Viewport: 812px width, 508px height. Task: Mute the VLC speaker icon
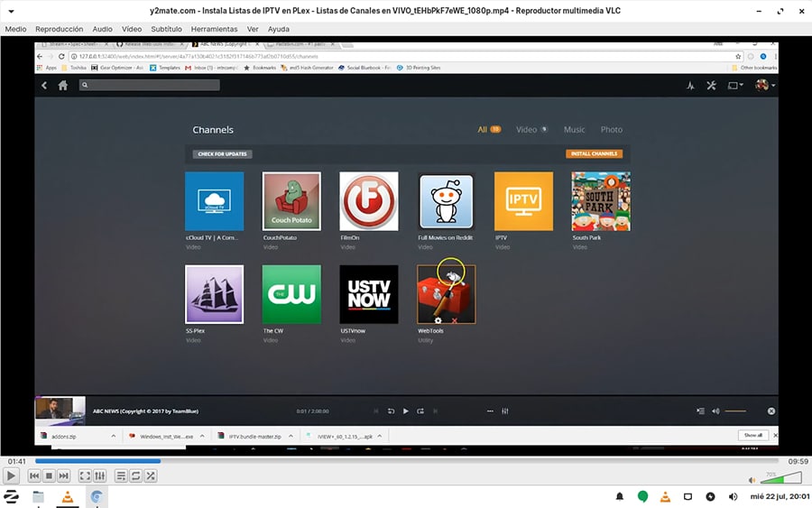(x=752, y=480)
